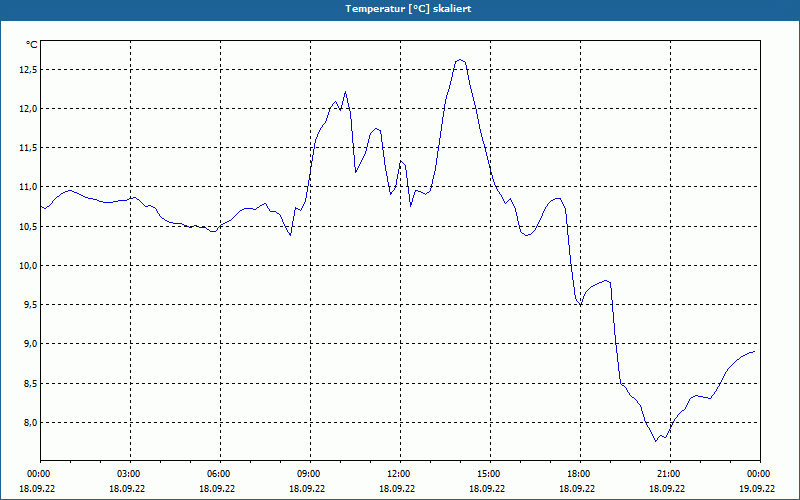Click the 19.09.22 date label
This screenshot has height=500, width=800.
tap(757, 488)
